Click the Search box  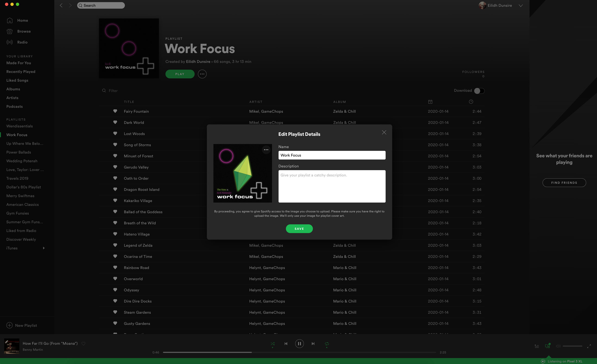pyautogui.click(x=101, y=5)
